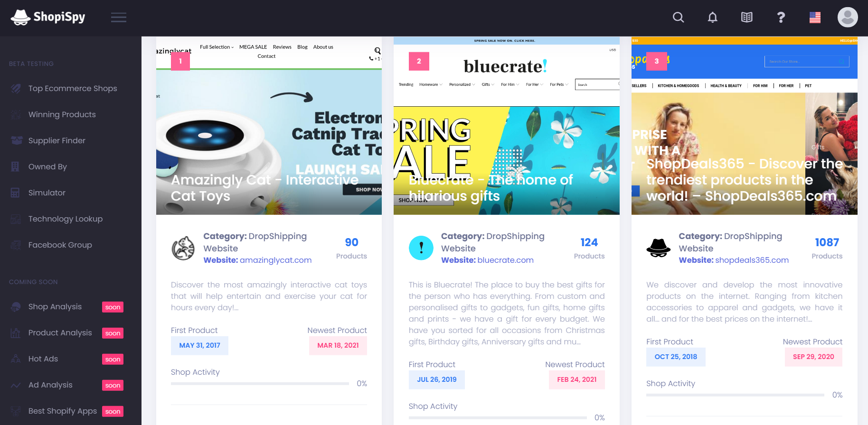Click the Supplier Finder sidebar icon

tap(17, 141)
